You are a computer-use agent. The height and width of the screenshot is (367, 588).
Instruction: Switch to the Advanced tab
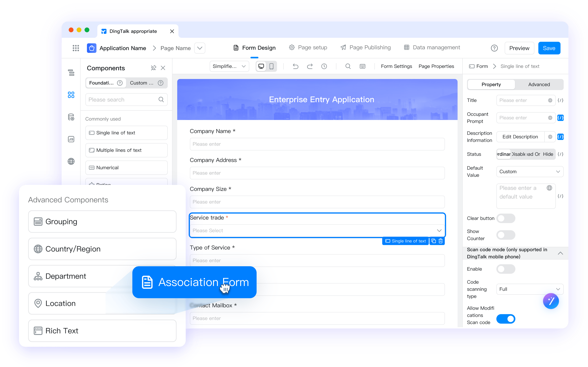pos(539,85)
